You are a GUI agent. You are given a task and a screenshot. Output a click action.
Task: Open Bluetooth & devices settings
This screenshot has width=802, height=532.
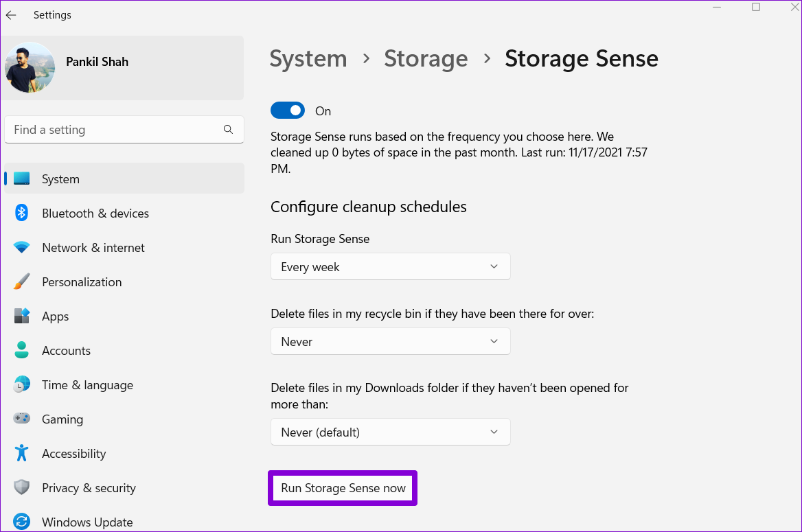[x=124, y=213]
